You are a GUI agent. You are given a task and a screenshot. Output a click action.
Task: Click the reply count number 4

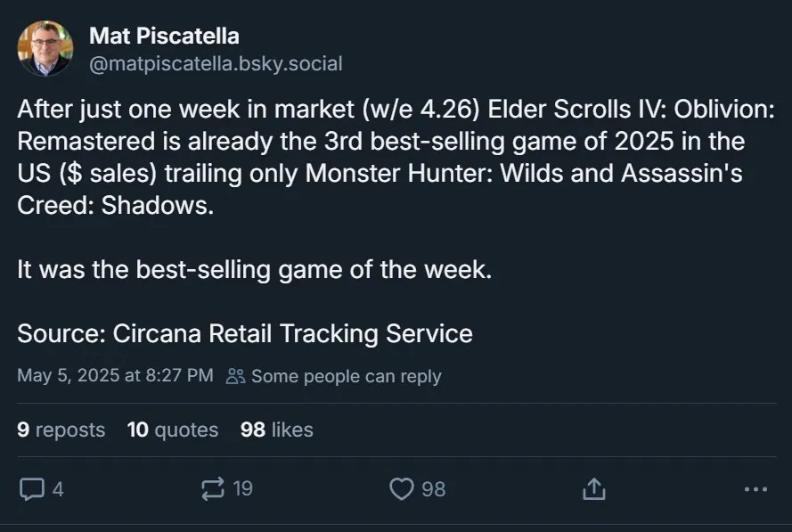pyautogui.click(x=58, y=488)
